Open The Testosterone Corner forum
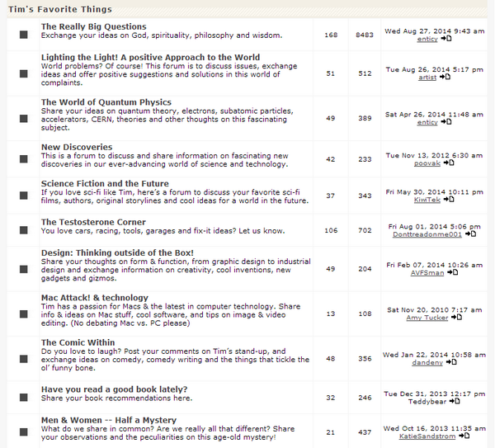Viewport: 495px width, 448px height. (x=93, y=222)
